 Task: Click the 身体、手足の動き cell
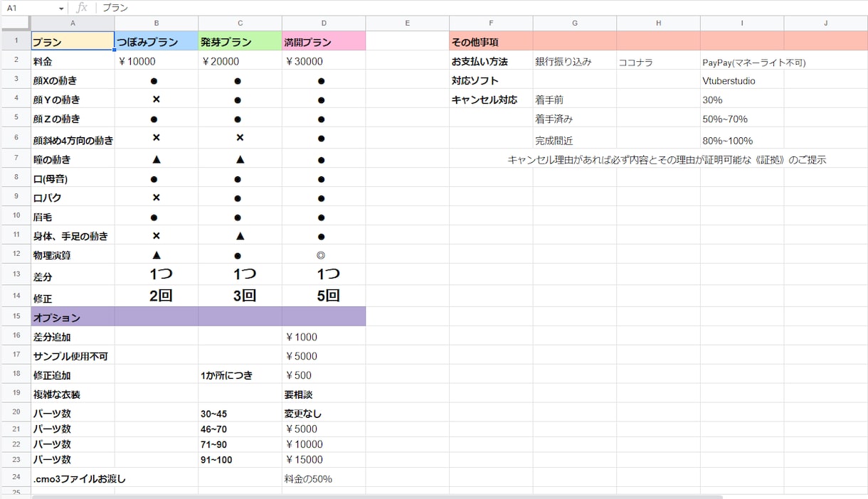[x=73, y=235]
